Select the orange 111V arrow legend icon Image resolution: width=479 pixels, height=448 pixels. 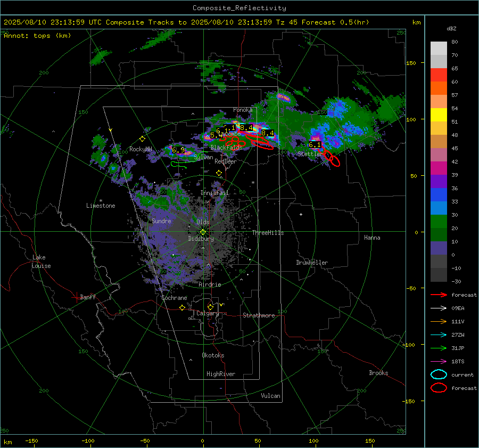tap(439, 321)
